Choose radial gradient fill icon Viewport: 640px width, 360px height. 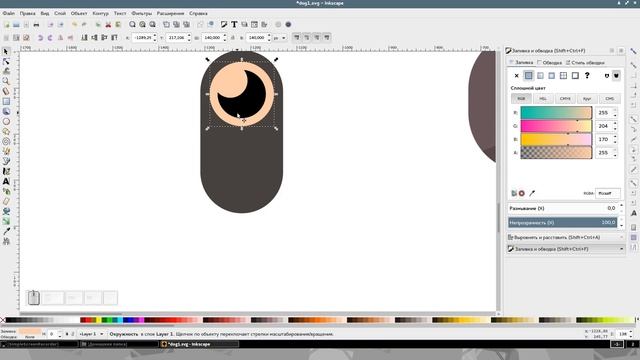[551, 76]
